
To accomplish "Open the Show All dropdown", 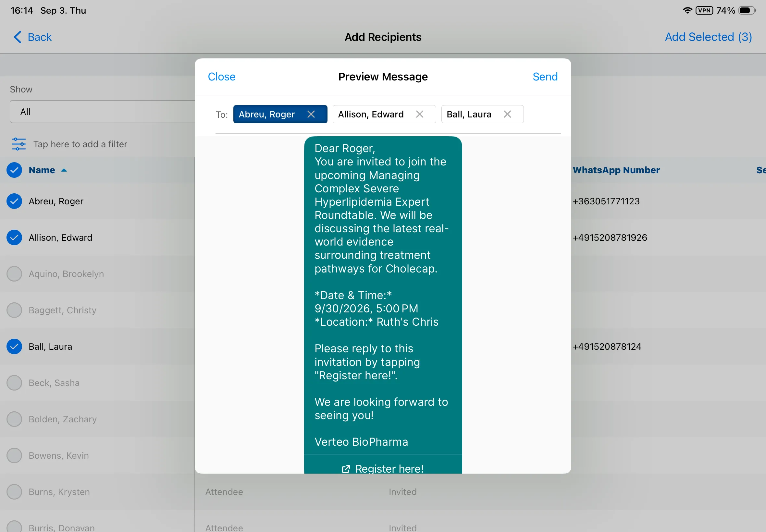I will (102, 112).
